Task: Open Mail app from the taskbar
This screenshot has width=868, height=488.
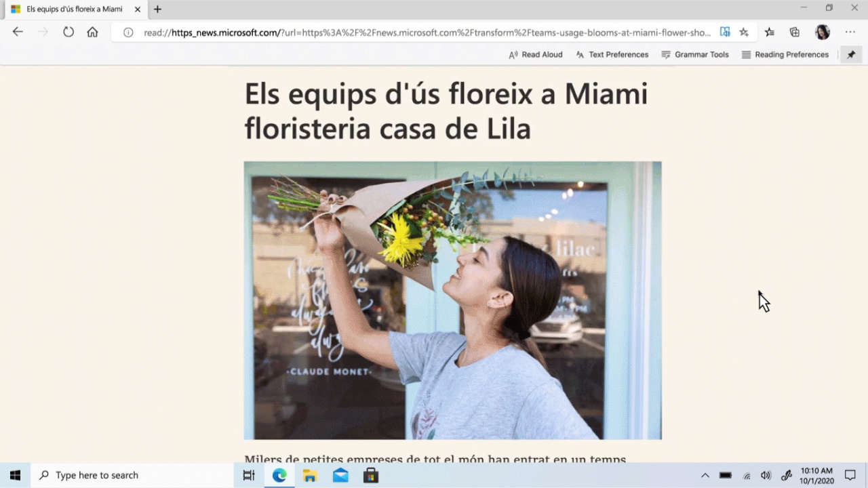Action: 340,475
